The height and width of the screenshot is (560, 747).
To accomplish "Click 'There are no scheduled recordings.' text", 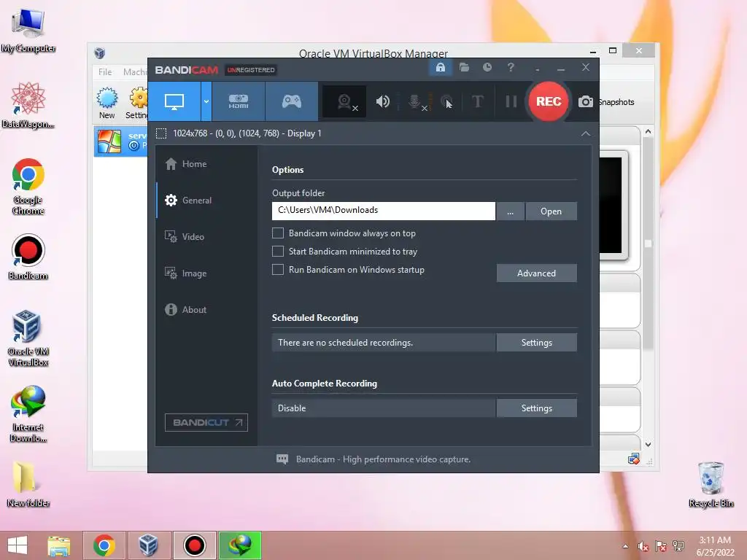I will tap(345, 343).
